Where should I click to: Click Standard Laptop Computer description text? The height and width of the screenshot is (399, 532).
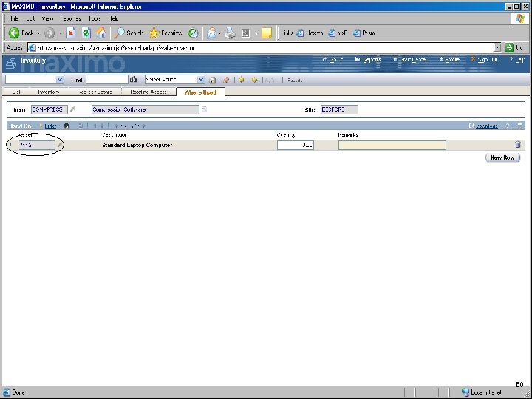click(137, 145)
